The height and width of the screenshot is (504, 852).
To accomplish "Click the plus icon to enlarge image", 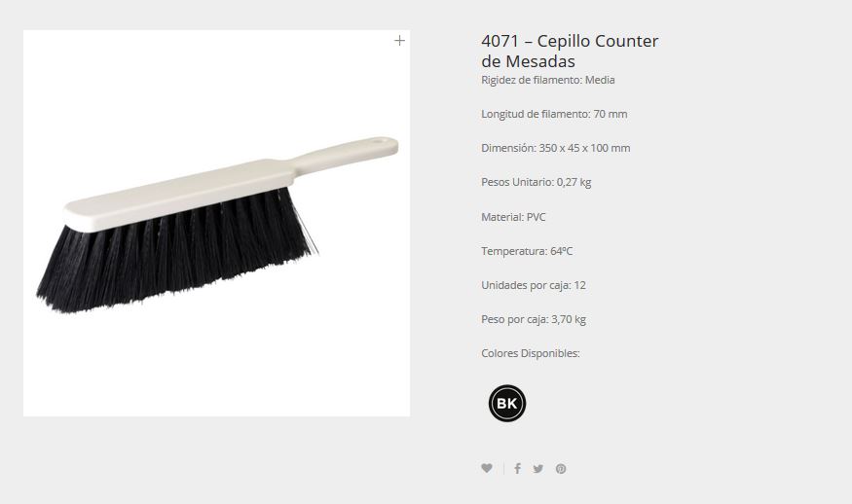I will (399, 41).
